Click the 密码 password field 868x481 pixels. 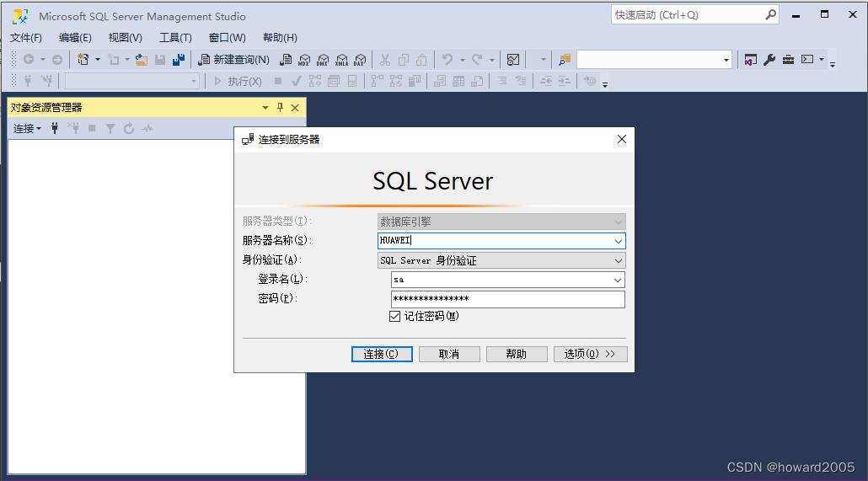point(508,299)
